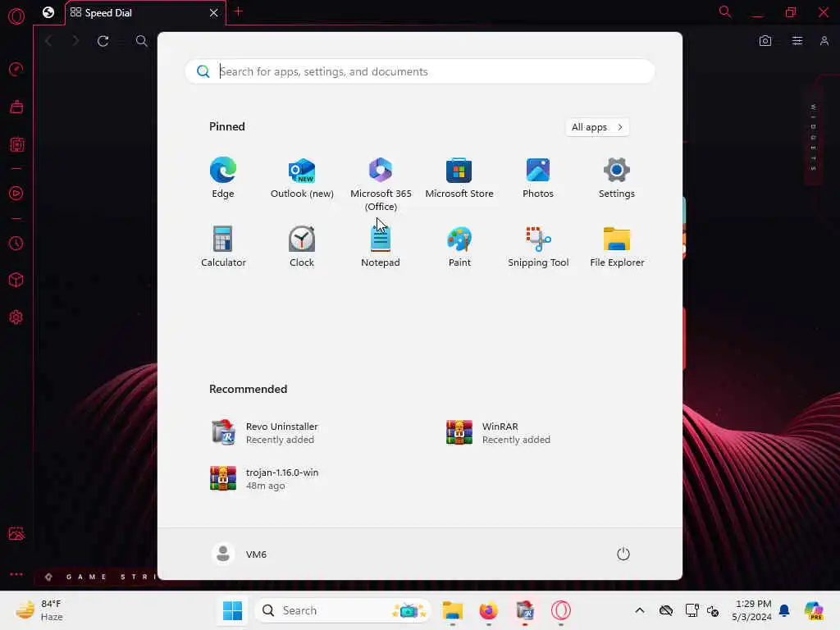Image resolution: width=840 pixels, height=630 pixels.
Task: Open Opera tab search magnifier
Action: (x=724, y=11)
